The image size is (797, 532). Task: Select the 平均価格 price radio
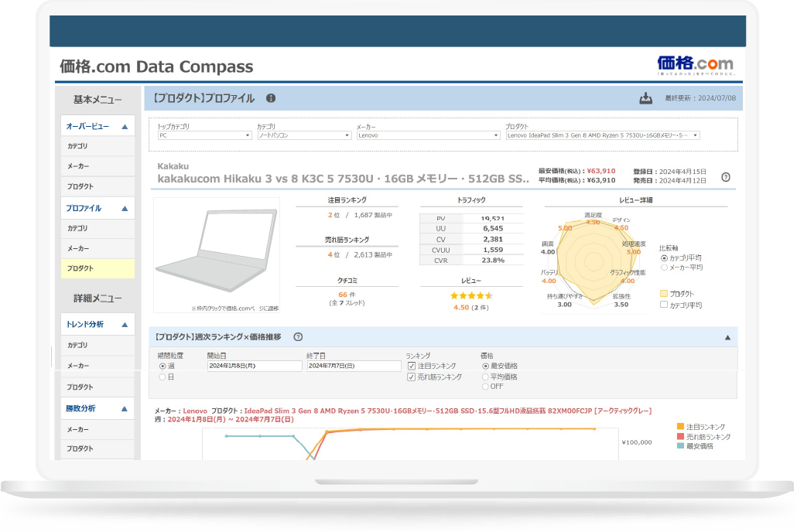click(485, 377)
